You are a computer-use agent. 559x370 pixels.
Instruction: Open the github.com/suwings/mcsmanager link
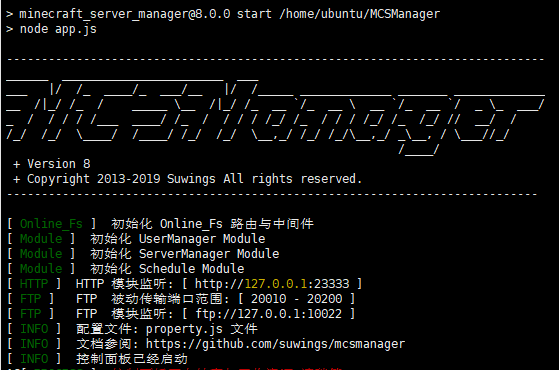point(275,344)
